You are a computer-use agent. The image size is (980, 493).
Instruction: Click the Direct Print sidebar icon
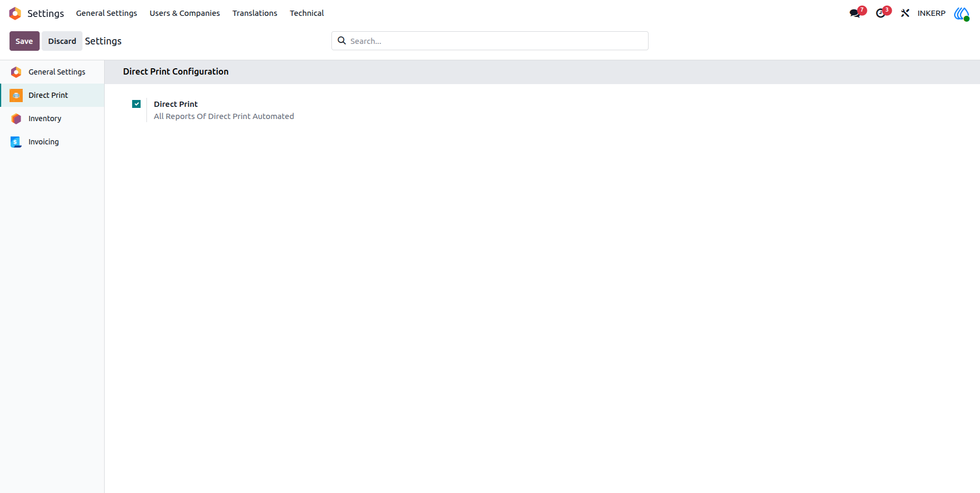coord(16,95)
